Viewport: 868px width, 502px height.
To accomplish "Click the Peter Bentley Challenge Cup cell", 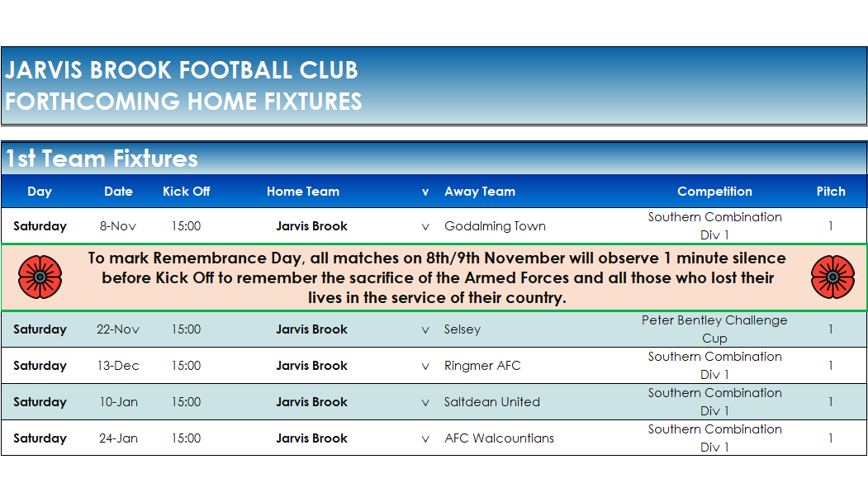I will (x=714, y=329).
